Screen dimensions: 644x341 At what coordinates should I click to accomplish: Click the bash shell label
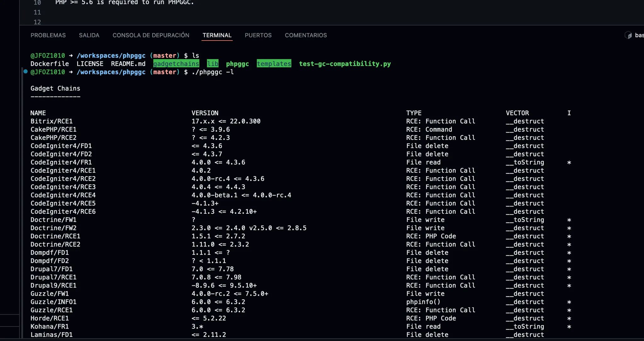tap(639, 35)
